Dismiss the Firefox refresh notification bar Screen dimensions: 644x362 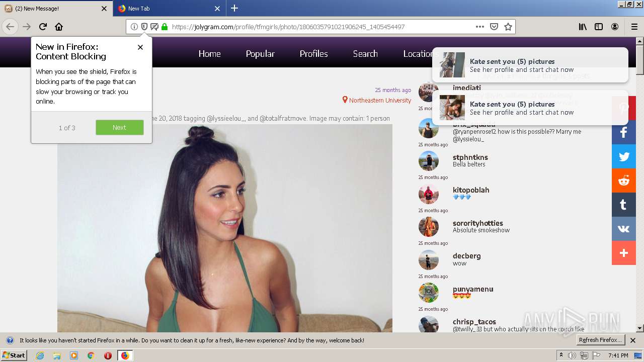(x=633, y=340)
